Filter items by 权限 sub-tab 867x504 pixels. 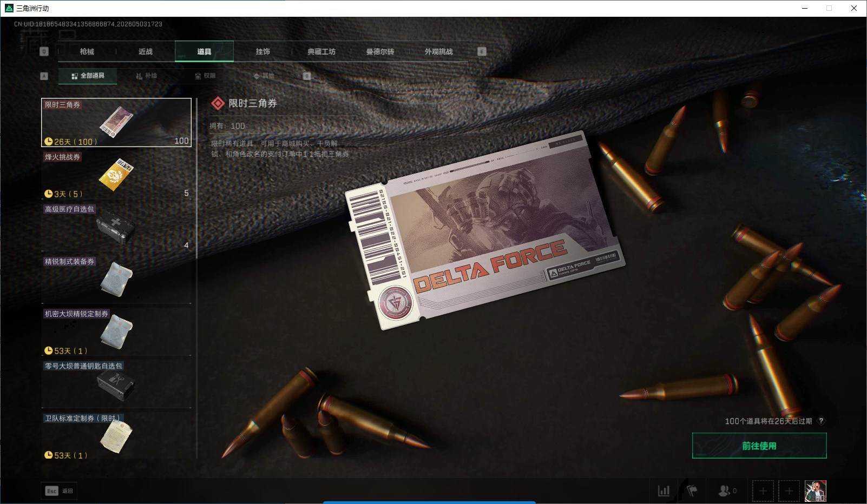click(205, 76)
